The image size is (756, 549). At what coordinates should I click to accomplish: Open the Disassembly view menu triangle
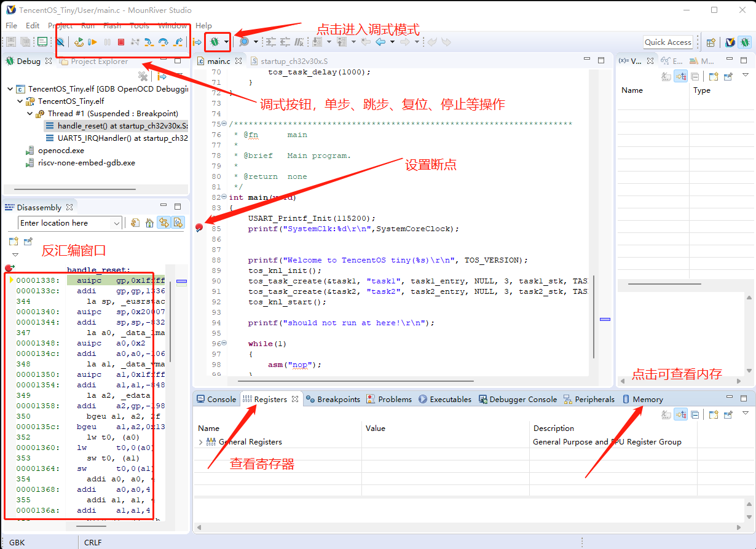pos(15,255)
